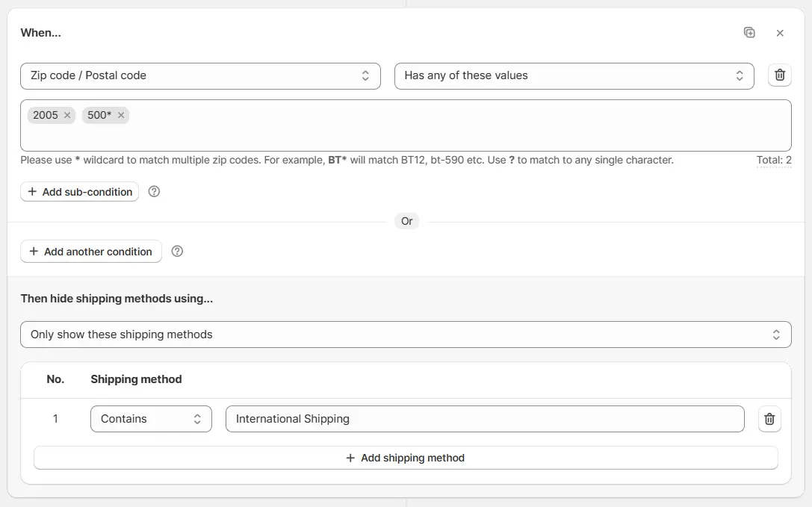Change the Contains match type selector

coord(151,419)
